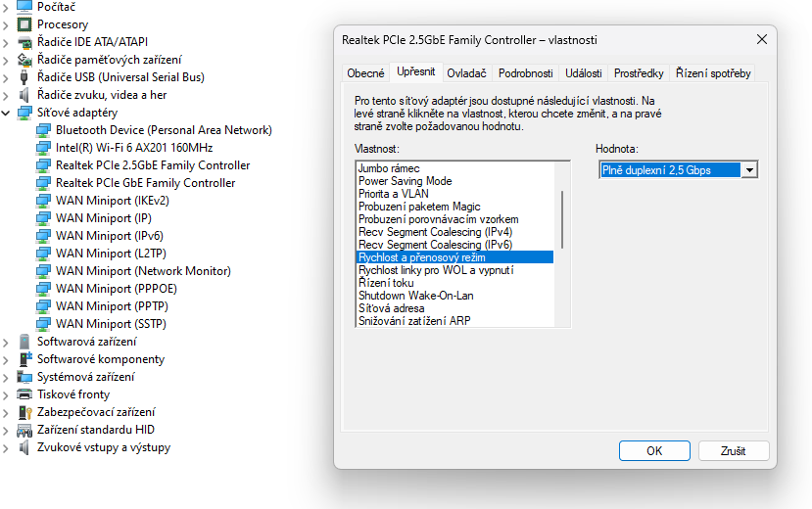Click the Bluetooth Device network adapter icon

click(x=43, y=130)
